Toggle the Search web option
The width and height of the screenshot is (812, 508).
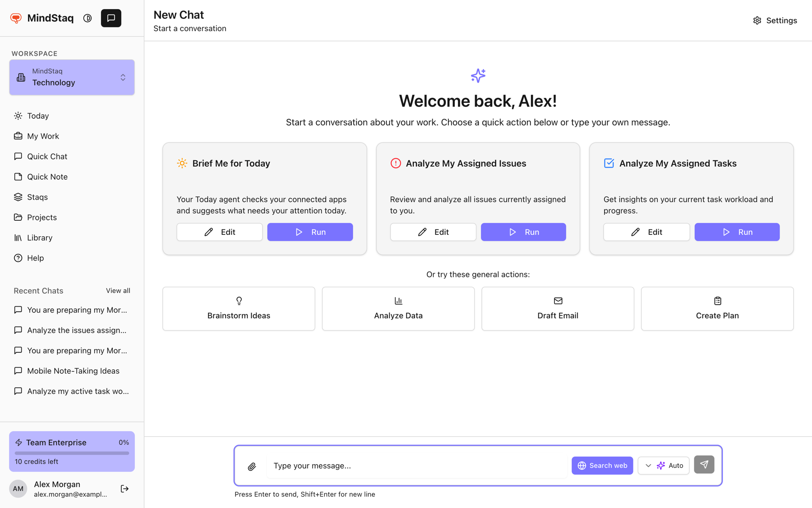(x=602, y=466)
